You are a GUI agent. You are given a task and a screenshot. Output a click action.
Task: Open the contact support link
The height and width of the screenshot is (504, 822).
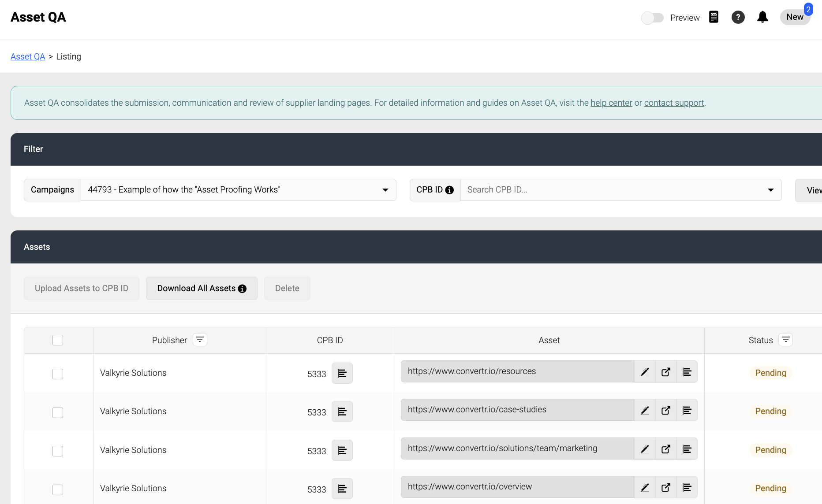click(674, 103)
